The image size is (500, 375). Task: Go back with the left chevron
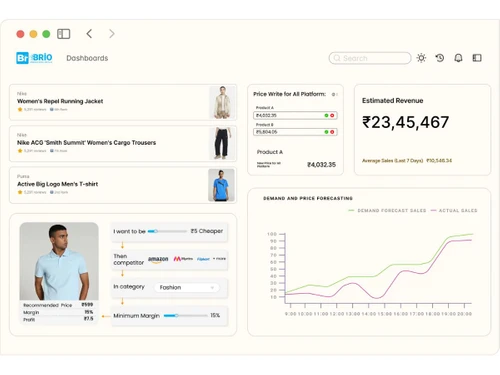pos(89,34)
